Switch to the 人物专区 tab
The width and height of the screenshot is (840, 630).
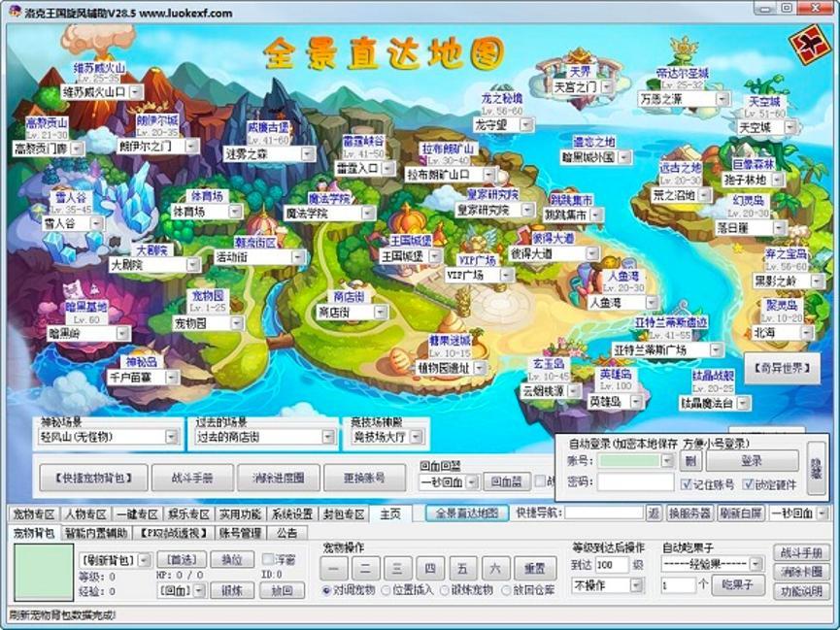click(x=85, y=514)
